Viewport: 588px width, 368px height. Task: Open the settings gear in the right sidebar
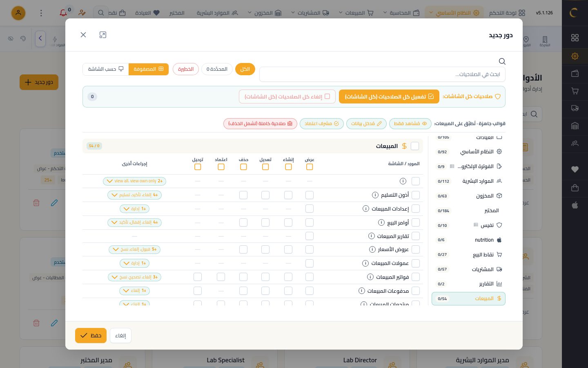[575, 56]
